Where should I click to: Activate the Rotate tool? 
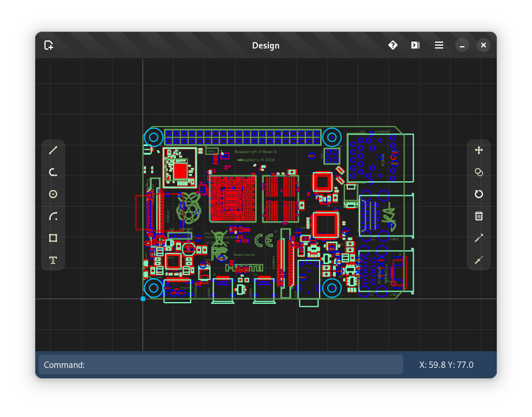479,194
